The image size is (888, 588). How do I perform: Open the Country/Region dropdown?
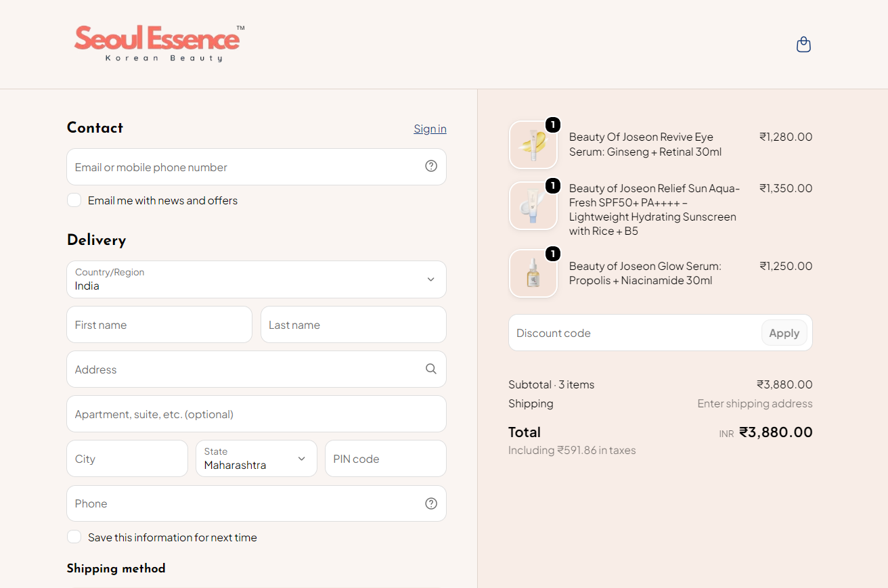(257, 279)
